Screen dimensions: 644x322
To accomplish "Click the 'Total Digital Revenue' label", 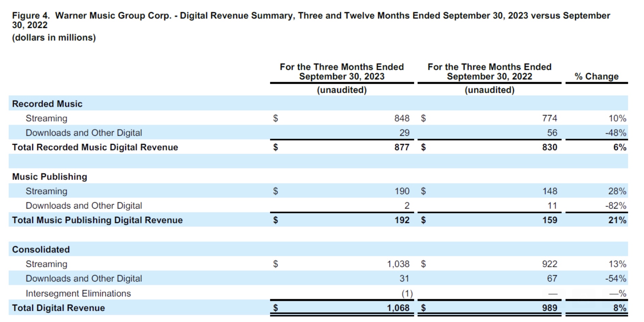I will 59,308.
